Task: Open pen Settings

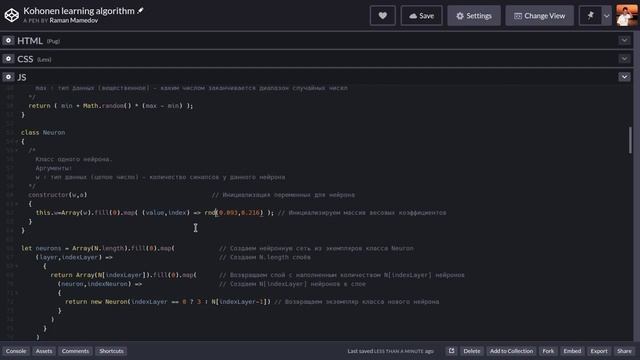Action: click(474, 16)
